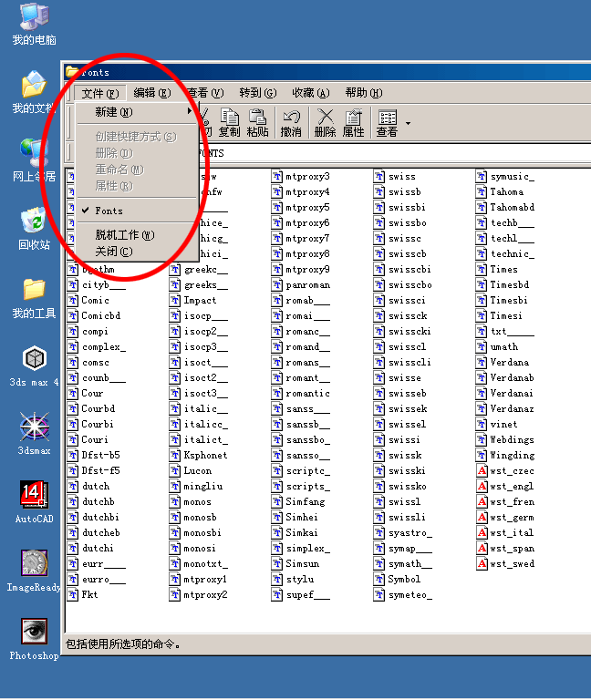Click the 粘贴 (Paste) toolbar icon
The width and height of the screenshot is (591, 700).
257,122
